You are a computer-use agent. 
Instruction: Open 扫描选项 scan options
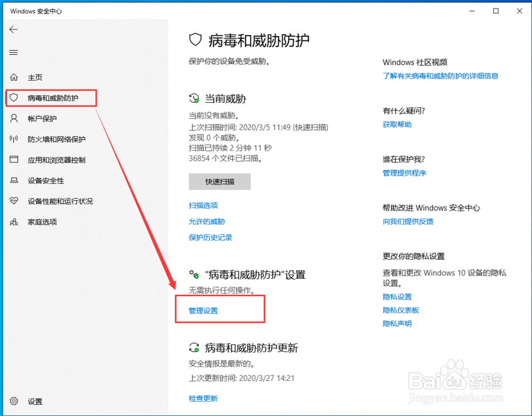pos(203,205)
